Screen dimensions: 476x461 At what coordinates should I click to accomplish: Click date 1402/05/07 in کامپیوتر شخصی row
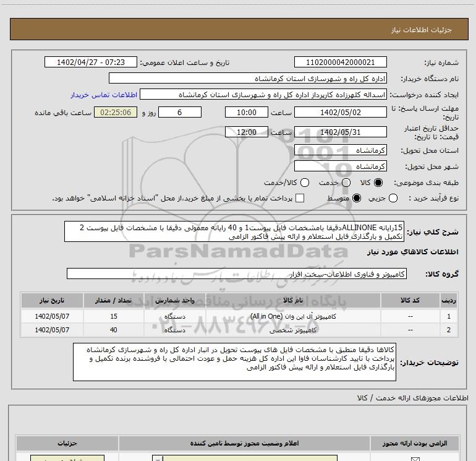click(x=52, y=330)
